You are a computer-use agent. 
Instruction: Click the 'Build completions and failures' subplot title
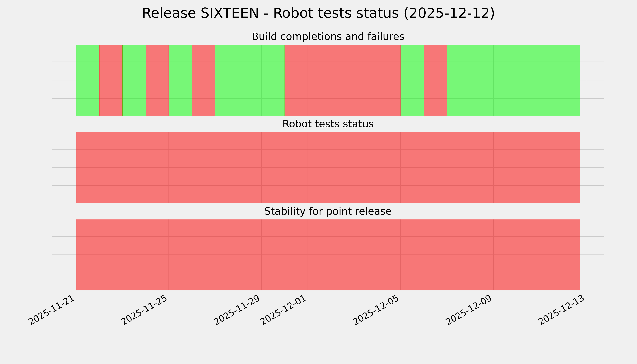(328, 37)
